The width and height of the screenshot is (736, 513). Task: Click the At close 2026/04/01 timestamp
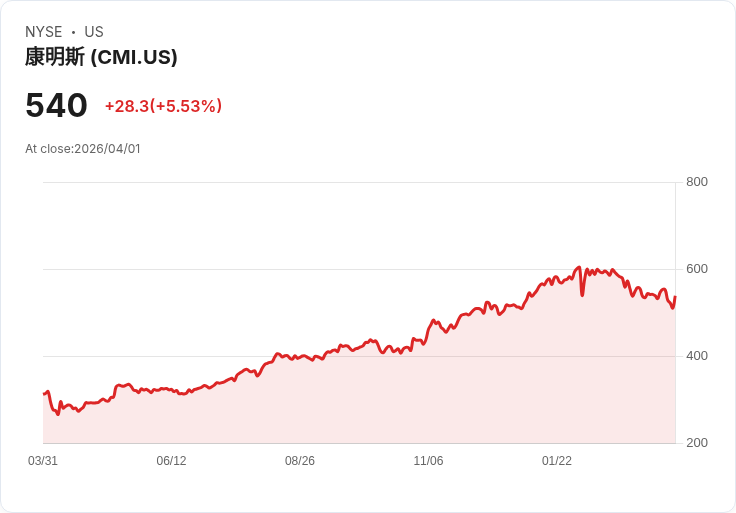tap(83, 149)
